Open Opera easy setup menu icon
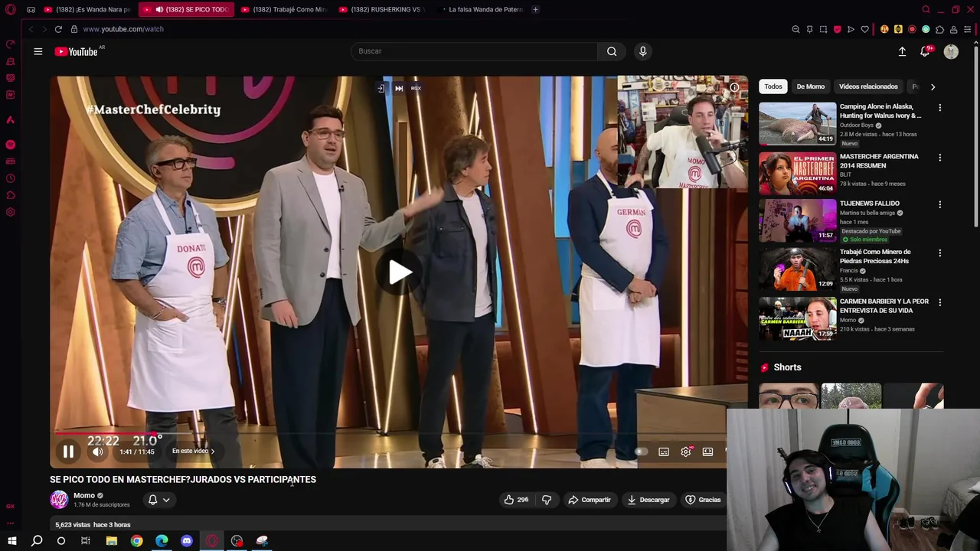 [967, 29]
